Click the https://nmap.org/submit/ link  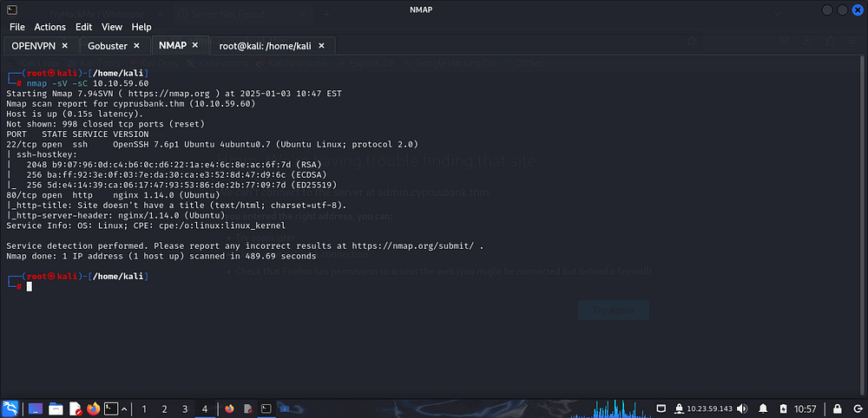(412, 246)
